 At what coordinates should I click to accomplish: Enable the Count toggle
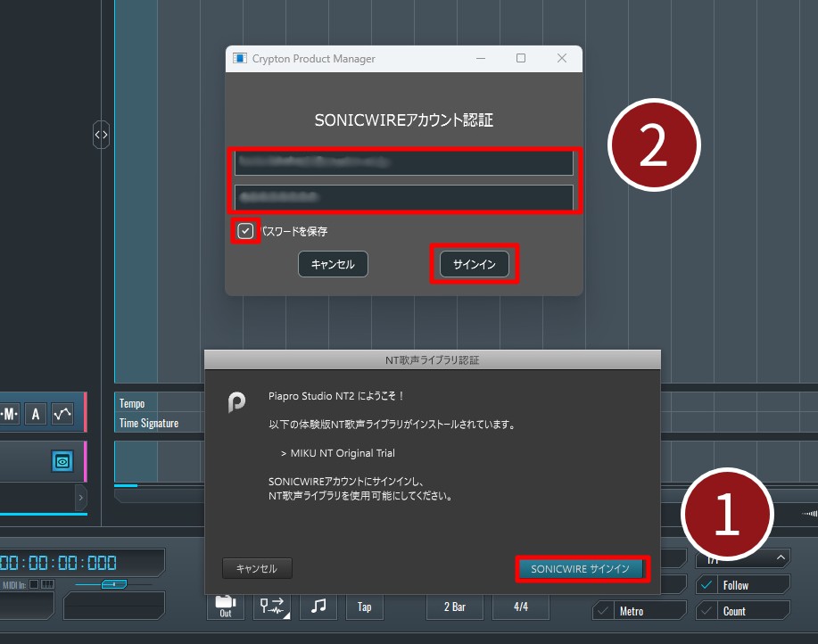pos(706,611)
